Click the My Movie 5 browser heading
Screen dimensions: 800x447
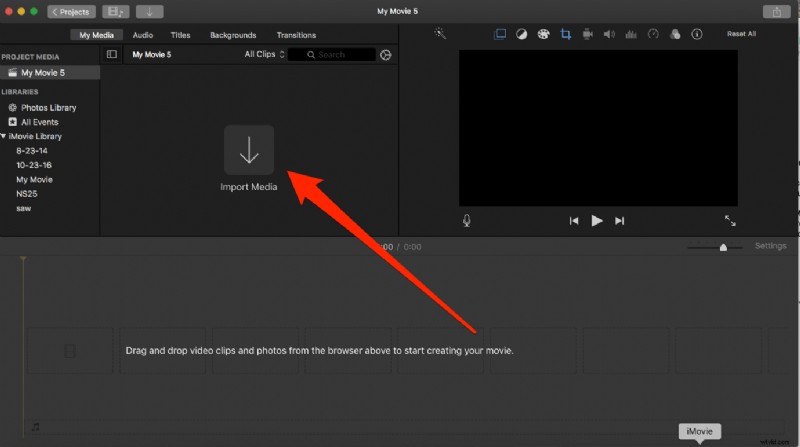click(x=152, y=55)
